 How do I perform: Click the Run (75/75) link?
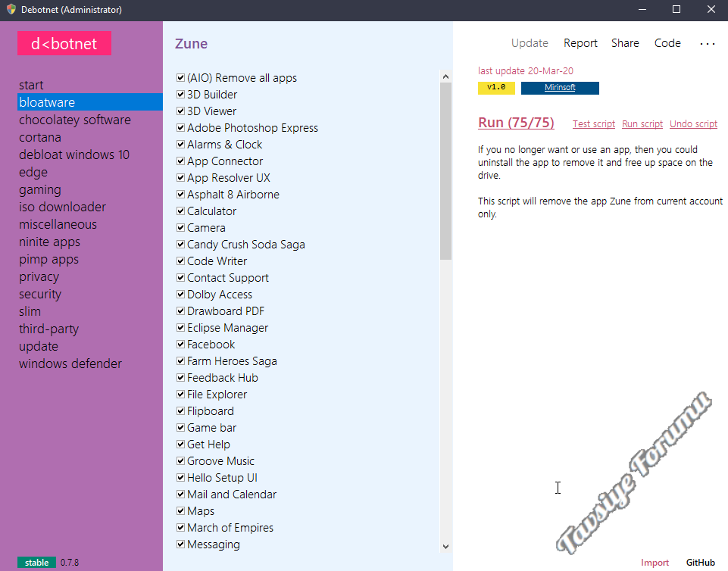(517, 123)
